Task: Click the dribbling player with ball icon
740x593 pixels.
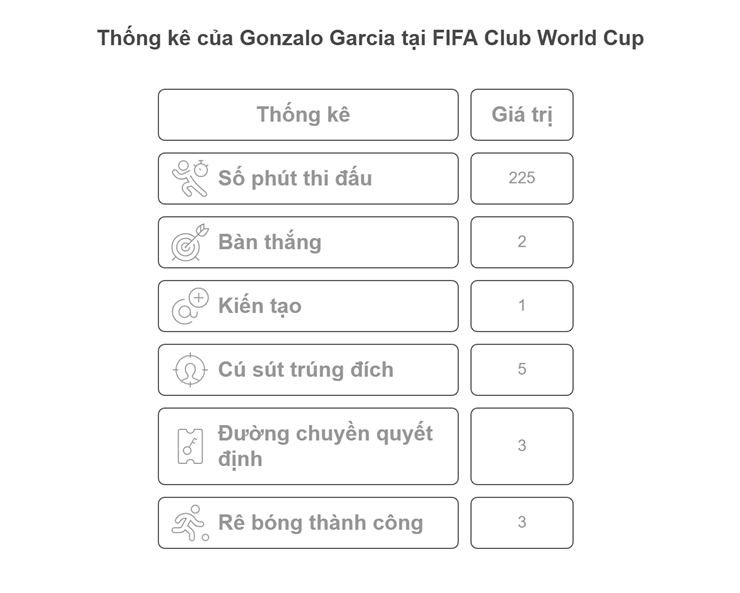Action: click(190, 523)
